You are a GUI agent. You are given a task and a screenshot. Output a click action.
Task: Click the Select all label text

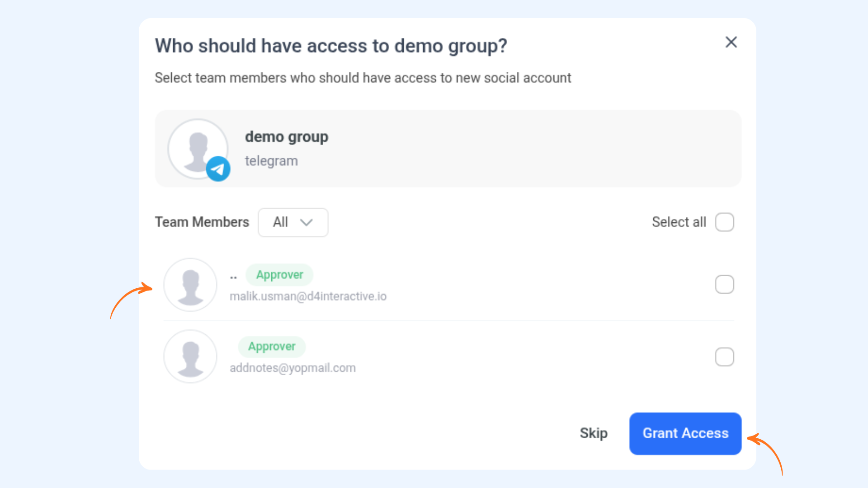[679, 222]
